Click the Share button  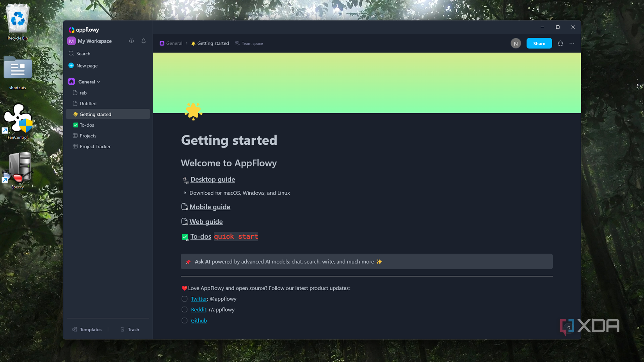pyautogui.click(x=539, y=43)
